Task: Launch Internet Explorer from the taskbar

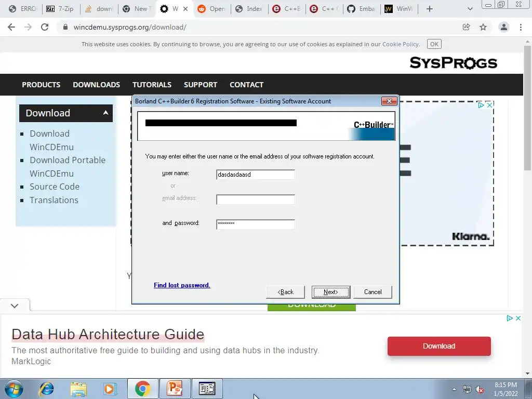Action: (x=46, y=389)
